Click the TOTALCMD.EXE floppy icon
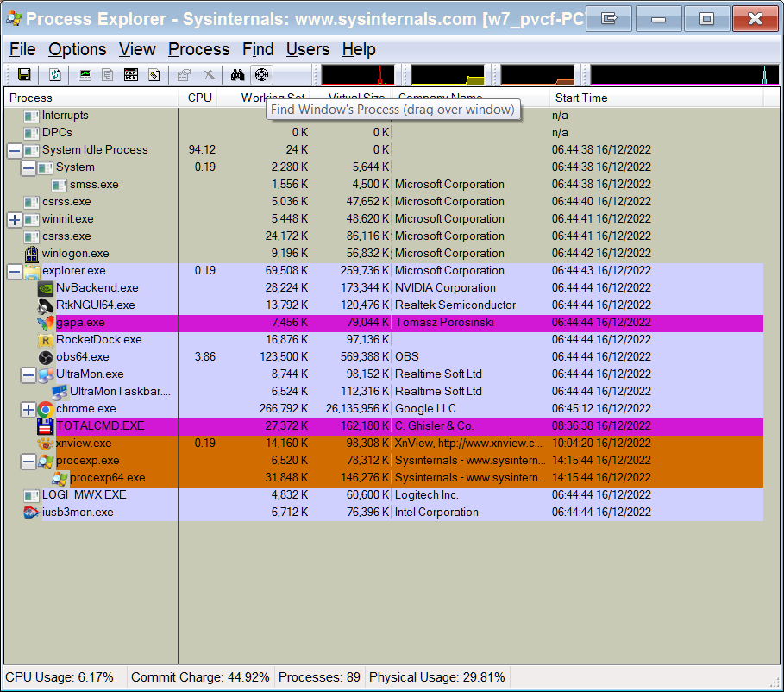The height and width of the screenshot is (692, 784). pyautogui.click(x=46, y=426)
